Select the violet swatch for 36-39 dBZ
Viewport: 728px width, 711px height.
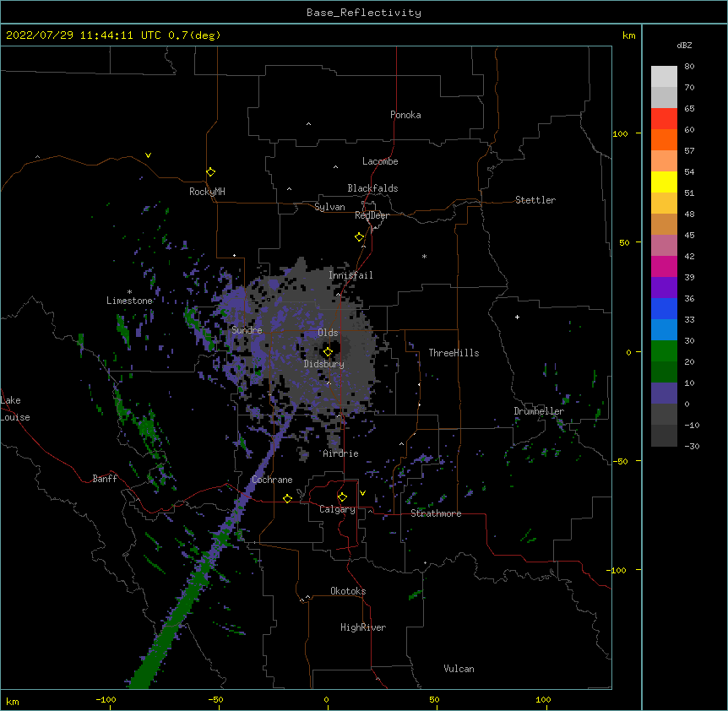pyautogui.click(x=664, y=288)
